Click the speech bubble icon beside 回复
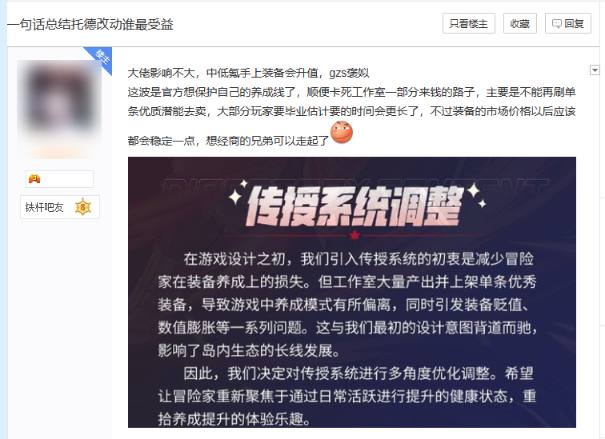 tap(556, 24)
